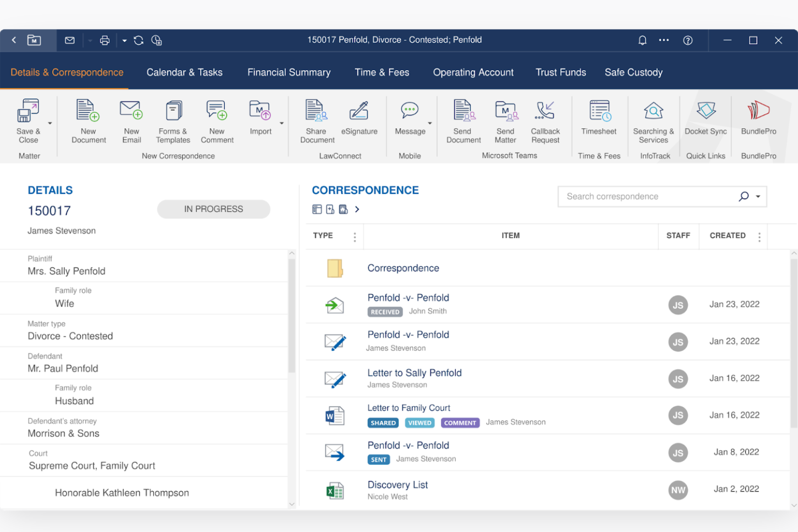Click the Import ribbon icon
The image size is (798, 532).
pos(260,117)
